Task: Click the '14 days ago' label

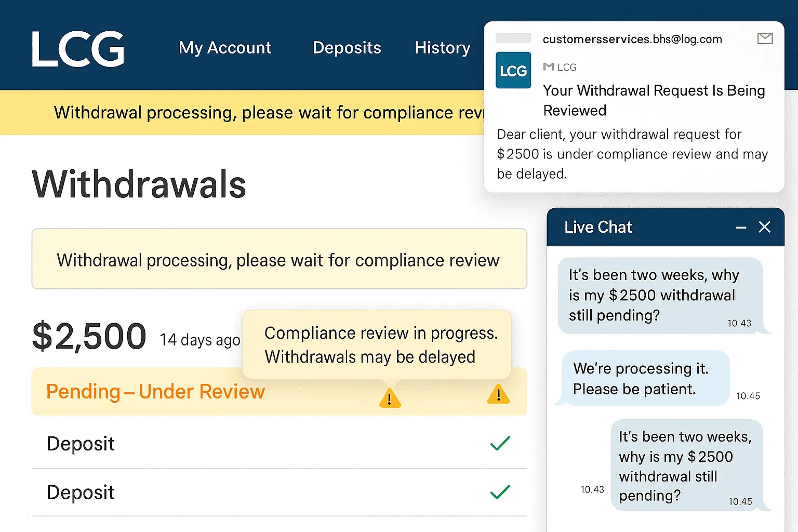Action: [x=200, y=340]
